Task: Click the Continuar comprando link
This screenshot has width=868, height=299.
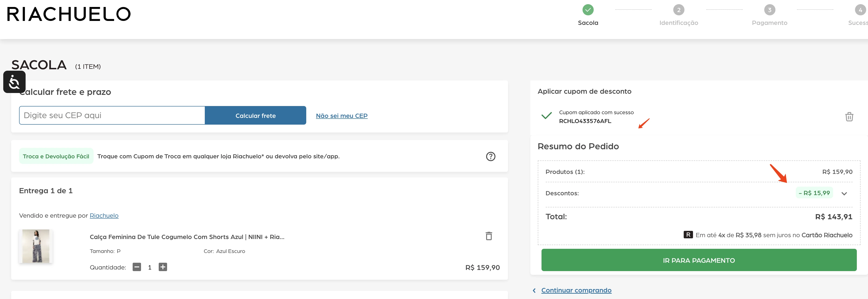Action: (576, 290)
